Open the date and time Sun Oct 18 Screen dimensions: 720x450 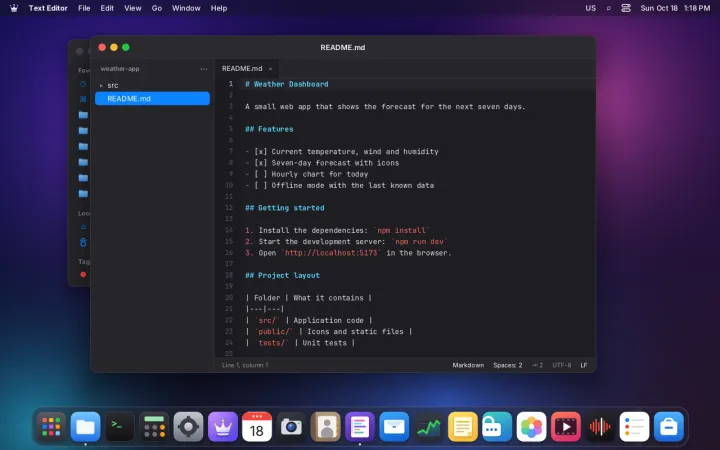675,8
